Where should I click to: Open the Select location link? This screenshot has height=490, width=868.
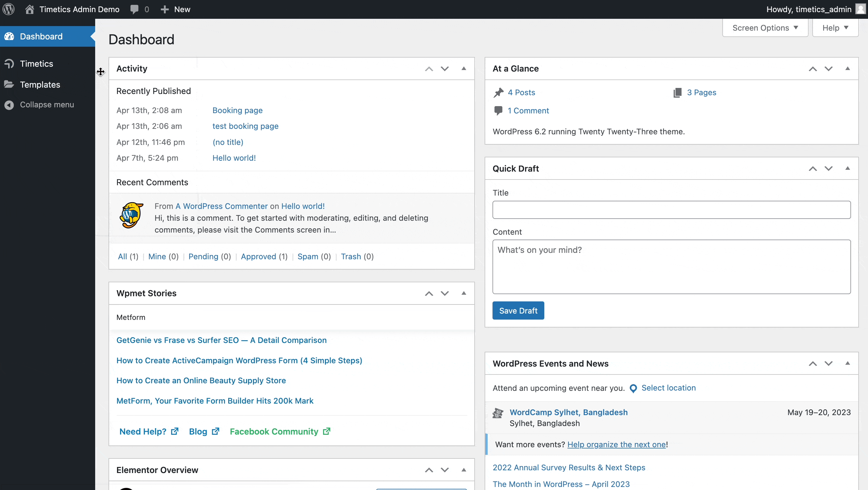[x=668, y=388]
